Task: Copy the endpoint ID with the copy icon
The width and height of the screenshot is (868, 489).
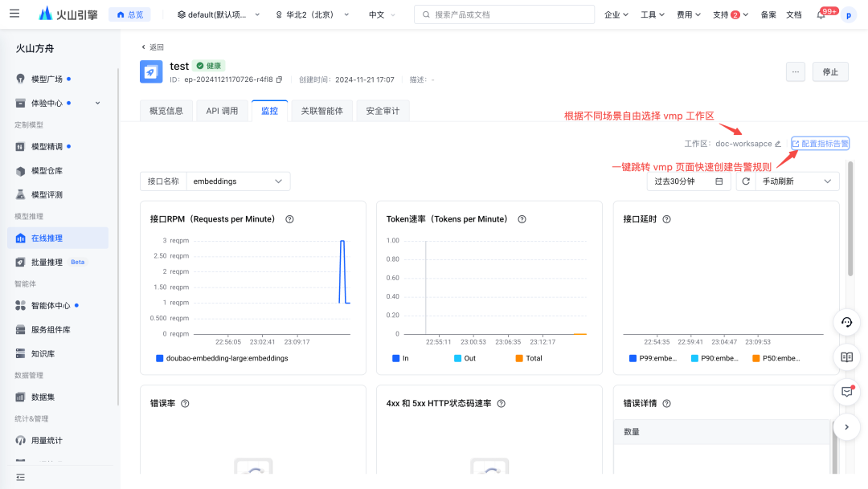Action: [x=279, y=79]
